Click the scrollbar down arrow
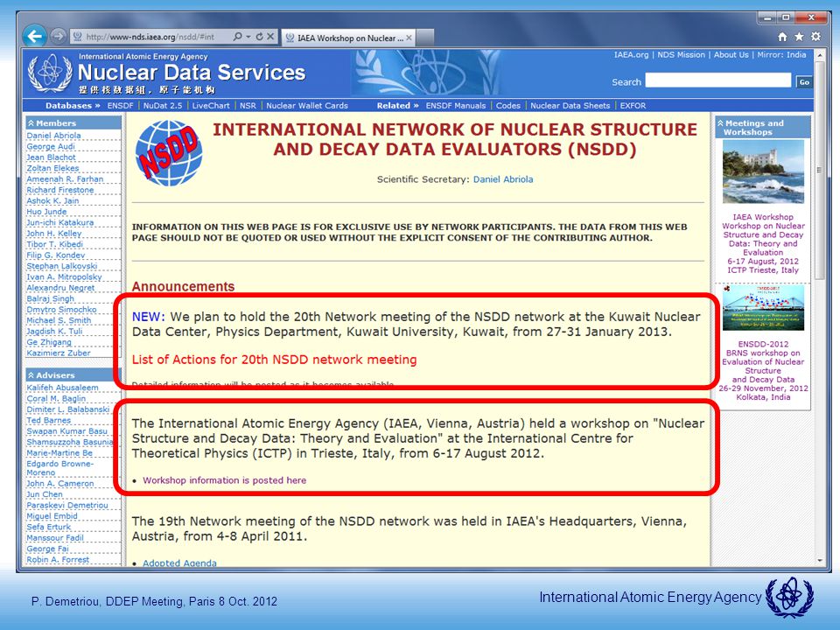This screenshot has width=840, height=630. [819, 561]
